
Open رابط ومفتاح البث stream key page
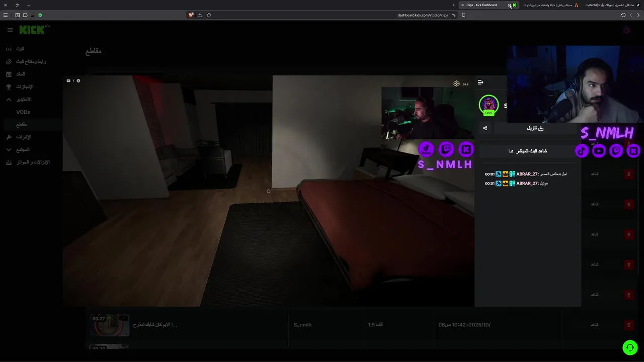pyautogui.click(x=31, y=61)
